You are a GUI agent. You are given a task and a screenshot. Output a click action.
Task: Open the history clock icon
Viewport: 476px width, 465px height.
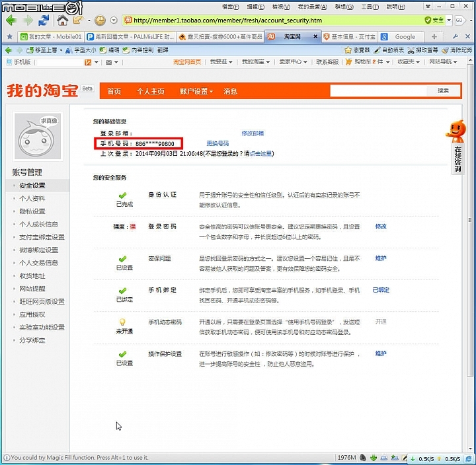[100, 20]
